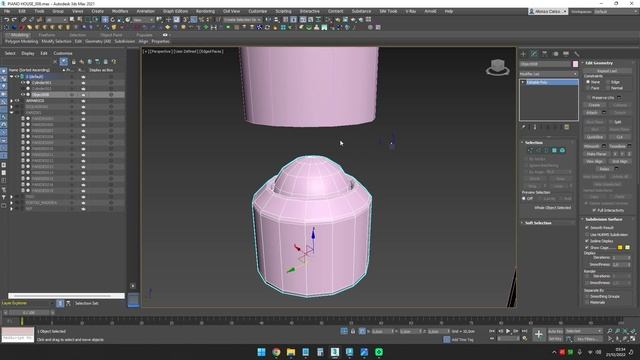Open scene explorer Customize menu

[x=63, y=53]
